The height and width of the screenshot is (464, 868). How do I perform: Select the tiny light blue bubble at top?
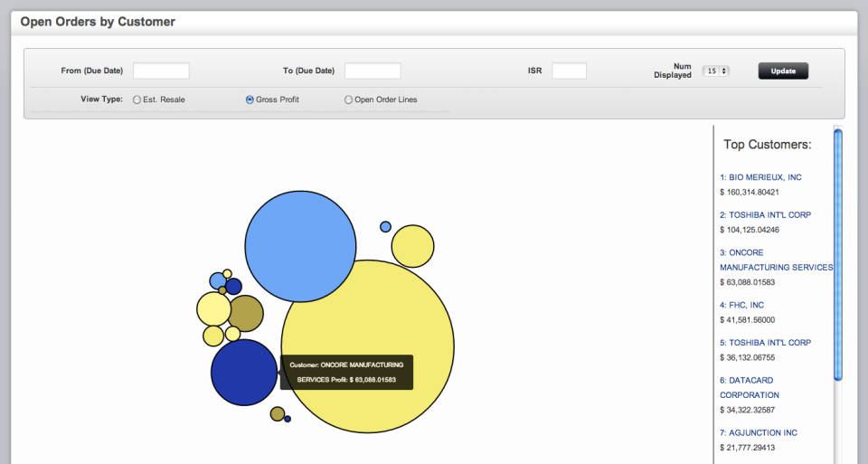pyautogui.click(x=385, y=226)
